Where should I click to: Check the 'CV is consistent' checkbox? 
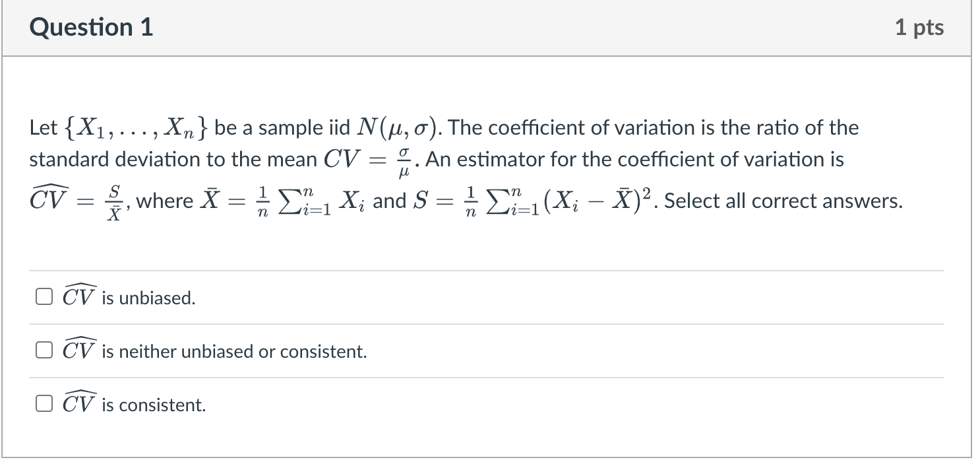click(44, 403)
